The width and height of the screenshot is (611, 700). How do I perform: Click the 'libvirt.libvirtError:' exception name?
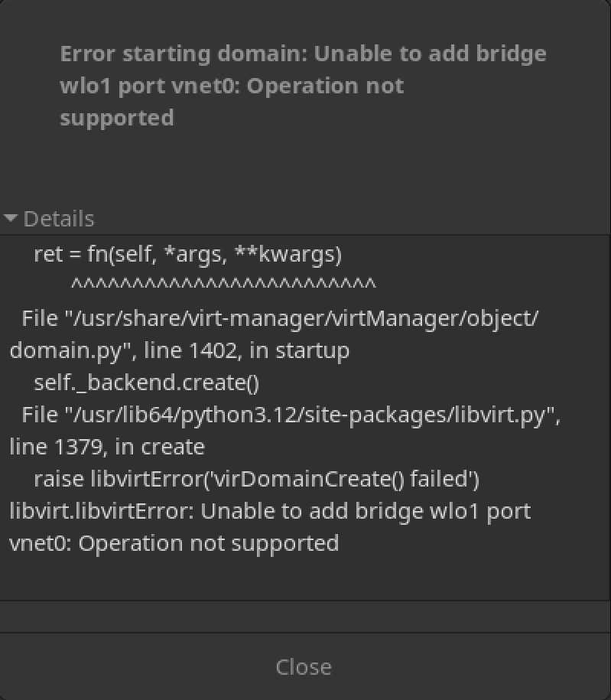101,511
